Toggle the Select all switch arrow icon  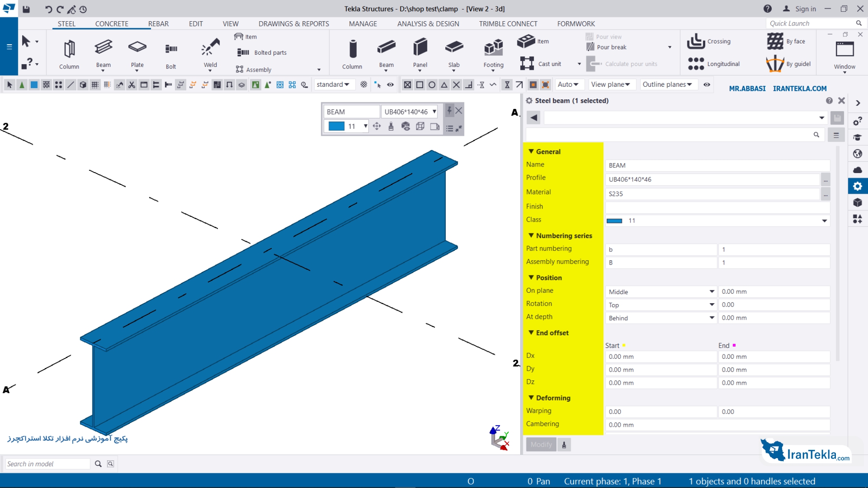point(10,85)
